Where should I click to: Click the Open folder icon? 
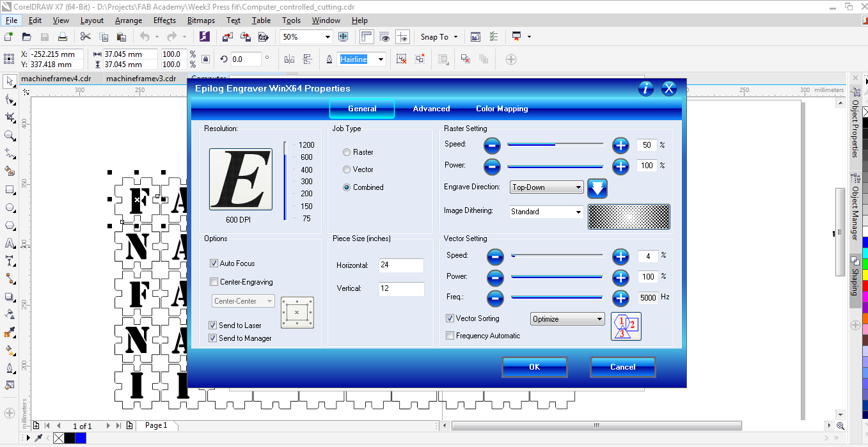coord(26,36)
